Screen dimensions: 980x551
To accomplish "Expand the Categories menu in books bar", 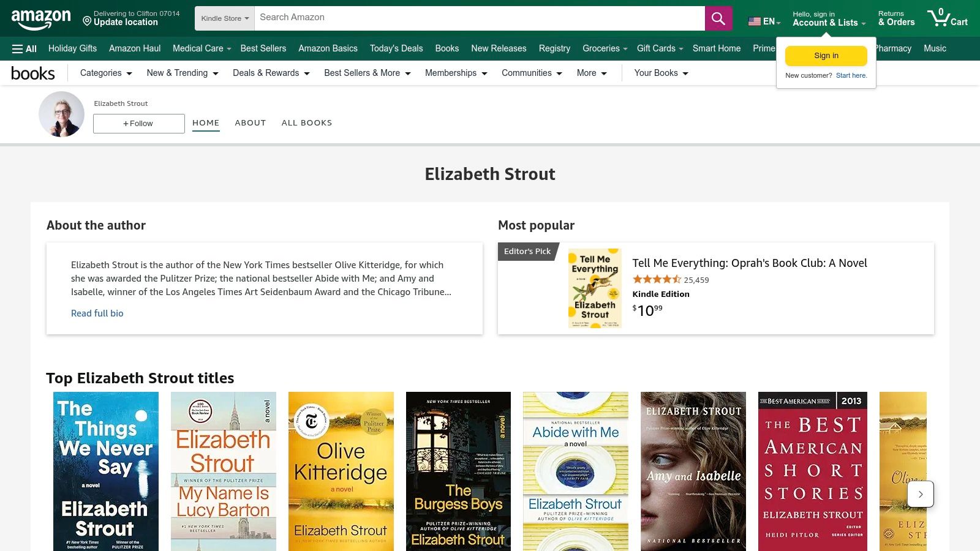I will click(105, 73).
